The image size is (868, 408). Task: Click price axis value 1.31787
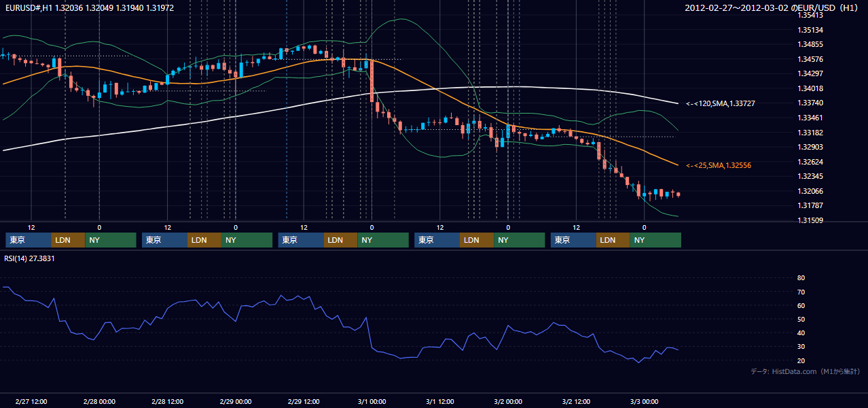pyautogui.click(x=810, y=205)
